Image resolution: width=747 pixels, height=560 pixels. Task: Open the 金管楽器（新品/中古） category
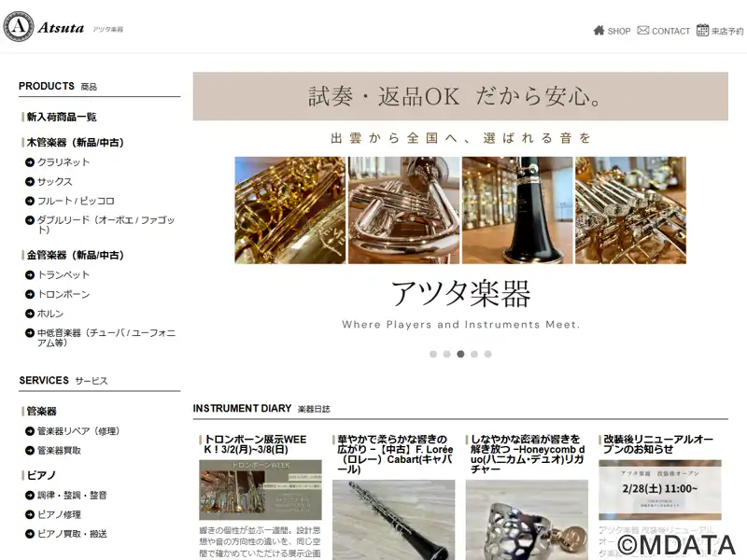point(75,255)
